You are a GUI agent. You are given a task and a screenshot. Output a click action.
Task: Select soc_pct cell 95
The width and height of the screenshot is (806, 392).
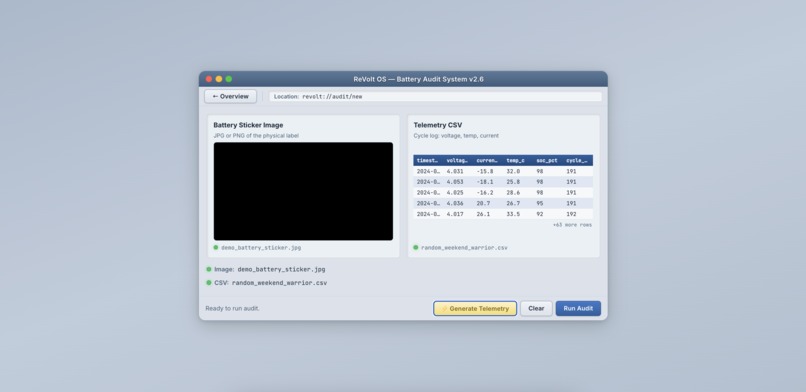pyautogui.click(x=540, y=203)
